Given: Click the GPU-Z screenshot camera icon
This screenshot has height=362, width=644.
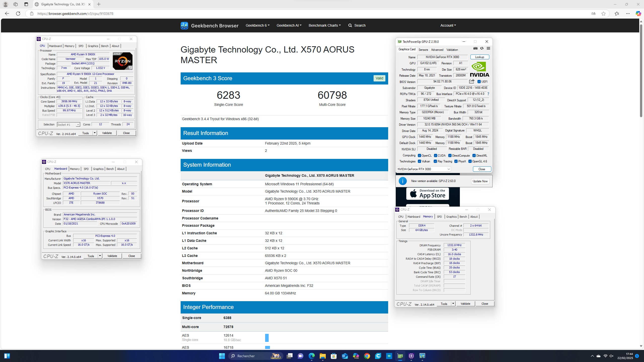Looking at the screenshot, I should tap(475, 48).
